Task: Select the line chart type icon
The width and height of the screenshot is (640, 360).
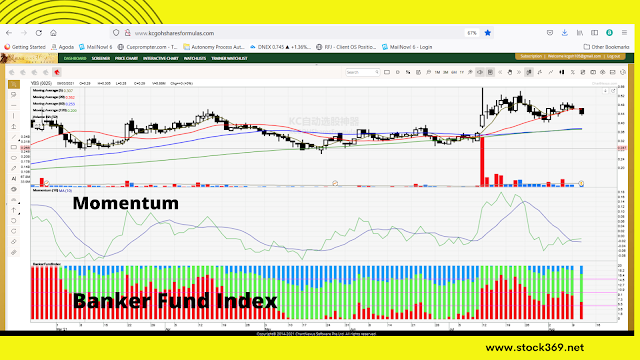Action: [551, 72]
